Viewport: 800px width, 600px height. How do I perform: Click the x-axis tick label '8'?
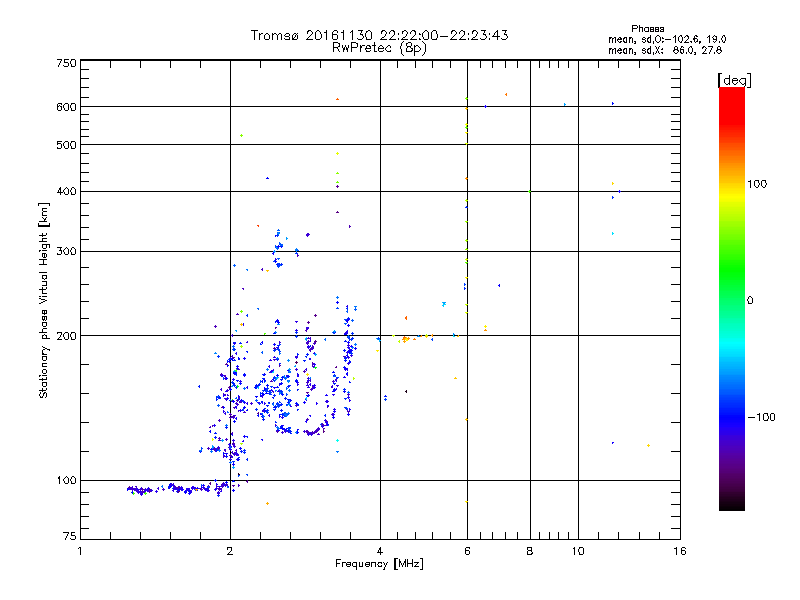530,551
